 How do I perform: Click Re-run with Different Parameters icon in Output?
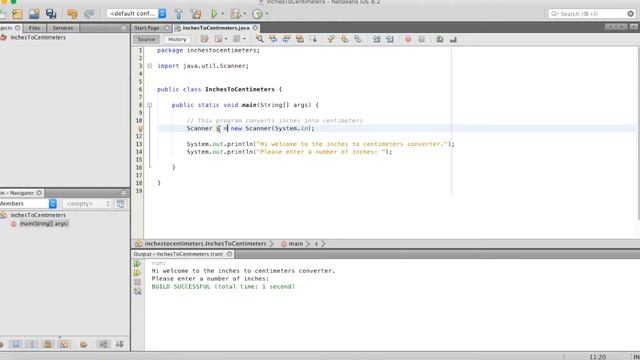coord(138,273)
